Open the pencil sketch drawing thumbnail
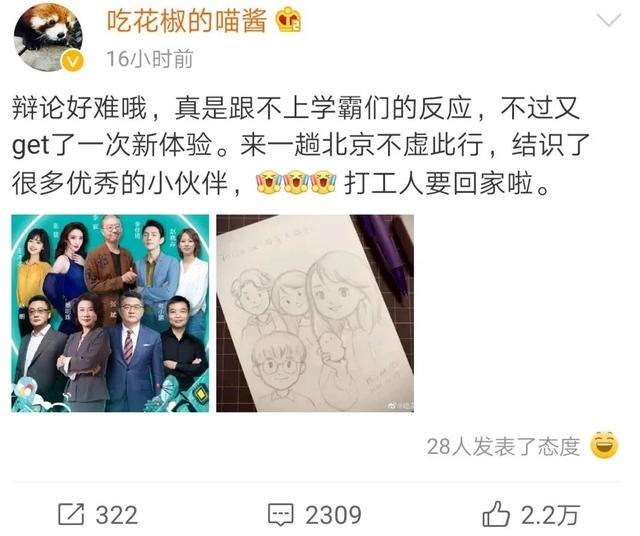The height and width of the screenshot is (536, 640). pyautogui.click(x=315, y=313)
